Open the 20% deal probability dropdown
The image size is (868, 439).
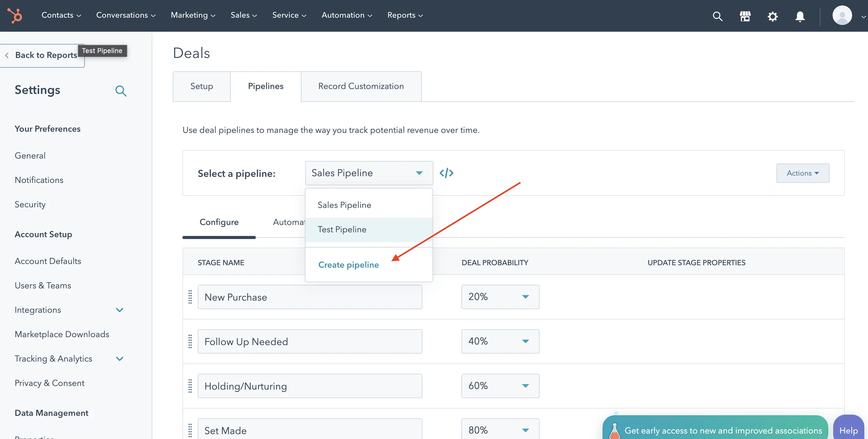point(500,297)
